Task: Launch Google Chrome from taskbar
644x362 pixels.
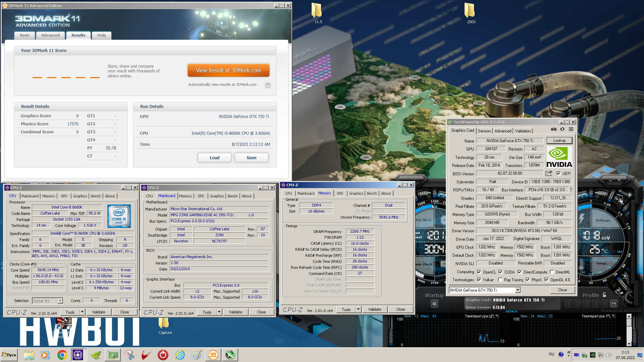Action: 62,355
